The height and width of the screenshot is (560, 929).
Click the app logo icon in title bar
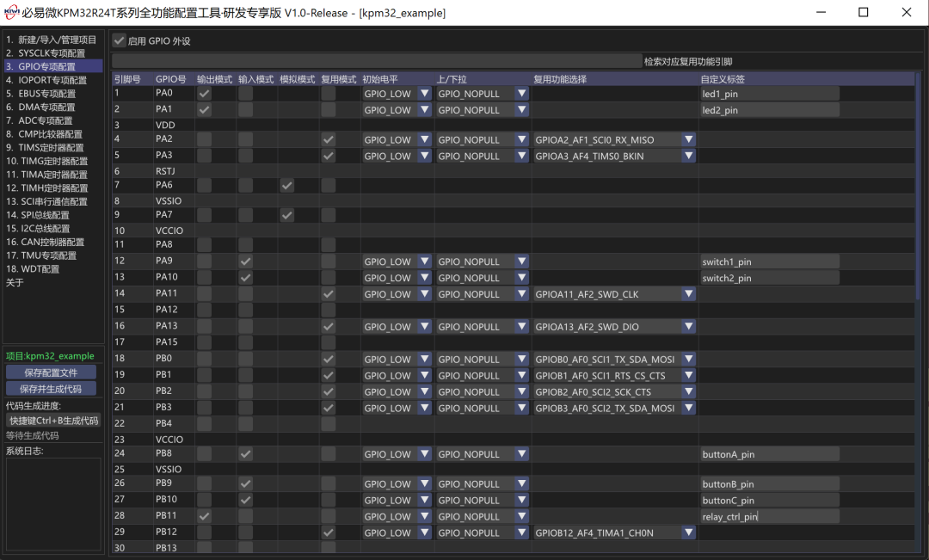(11, 12)
